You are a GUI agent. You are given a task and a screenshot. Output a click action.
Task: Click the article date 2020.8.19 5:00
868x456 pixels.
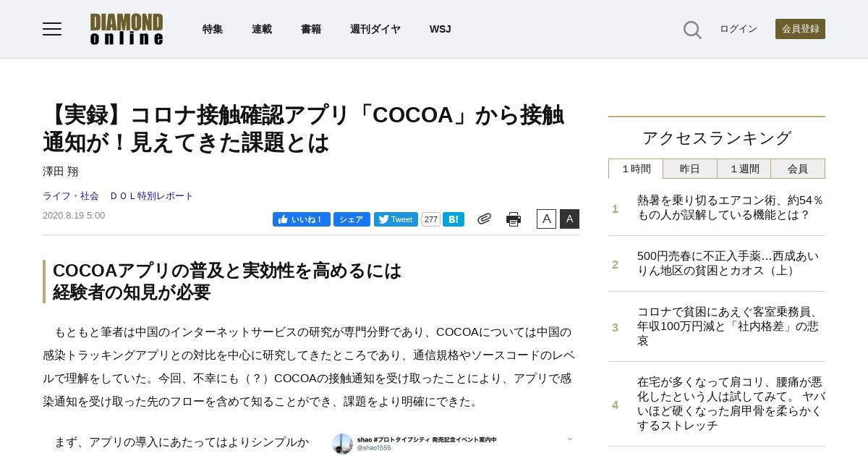74,216
